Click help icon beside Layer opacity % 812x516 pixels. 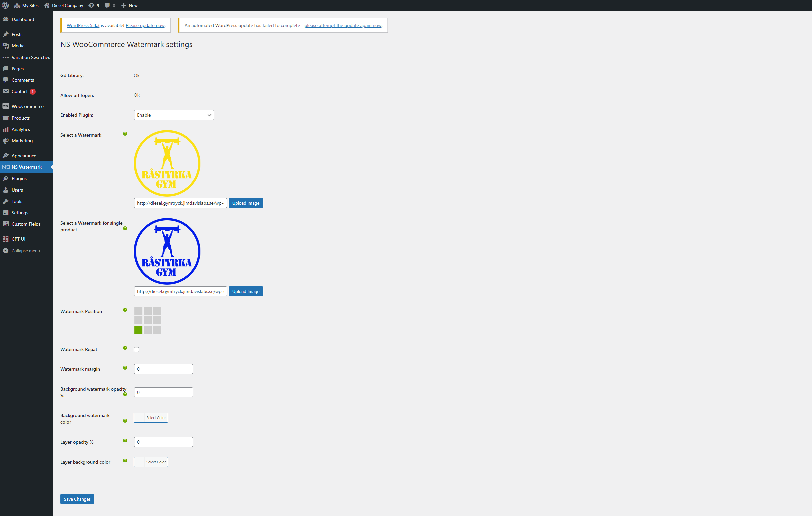point(125,441)
